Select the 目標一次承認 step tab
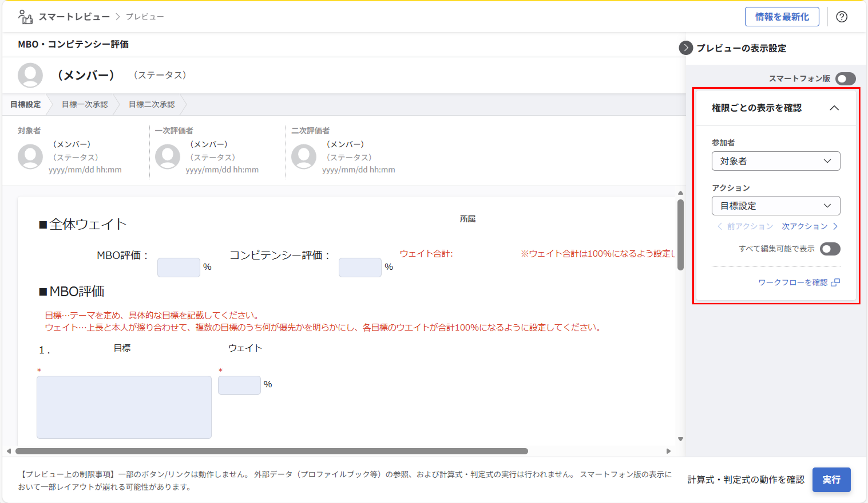 pyautogui.click(x=84, y=104)
